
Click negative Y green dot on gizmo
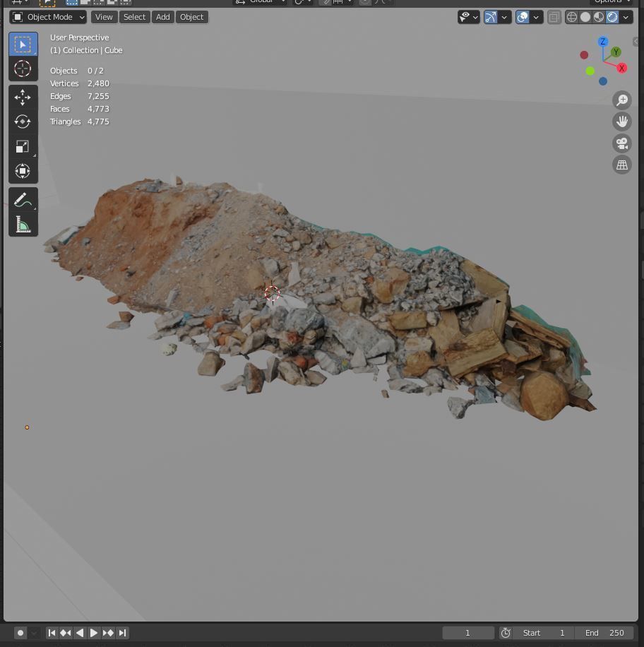click(x=590, y=71)
